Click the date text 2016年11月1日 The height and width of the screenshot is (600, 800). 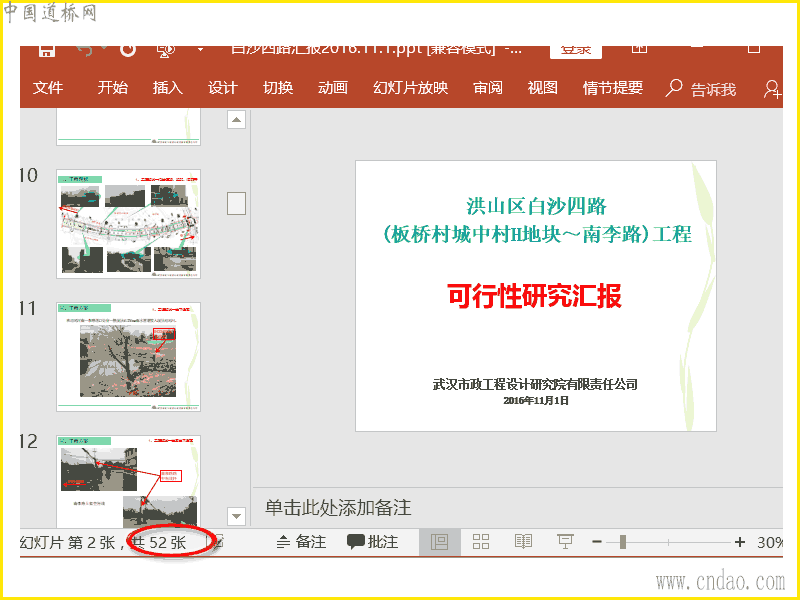pyautogui.click(x=536, y=401)
